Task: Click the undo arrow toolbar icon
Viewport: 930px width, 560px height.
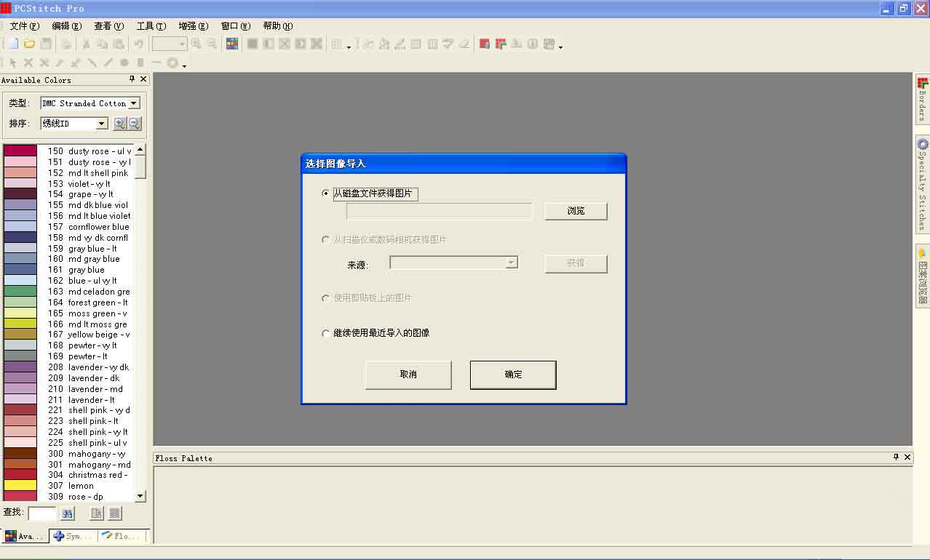Action: point(138,44)
